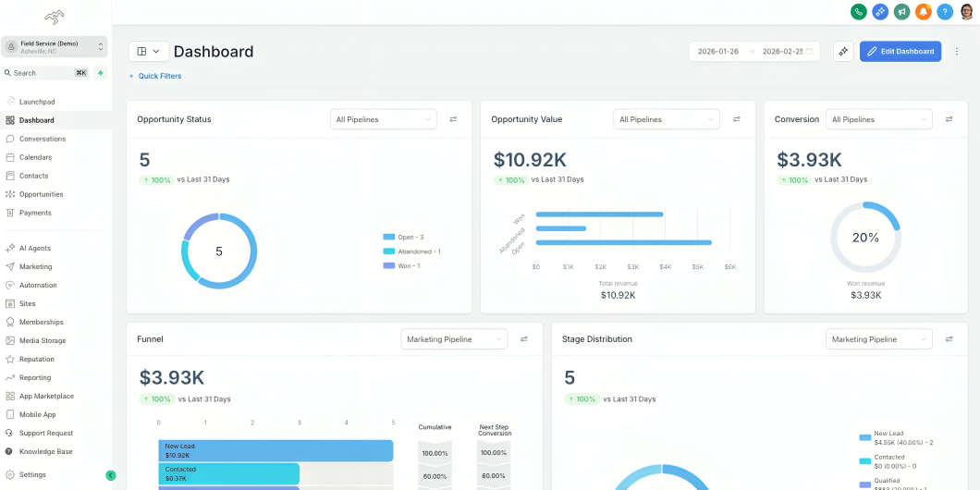The width and height of the screenshot is (980, 490).
Task: Toggle the Abandoned legend entry
Action: 411,251
